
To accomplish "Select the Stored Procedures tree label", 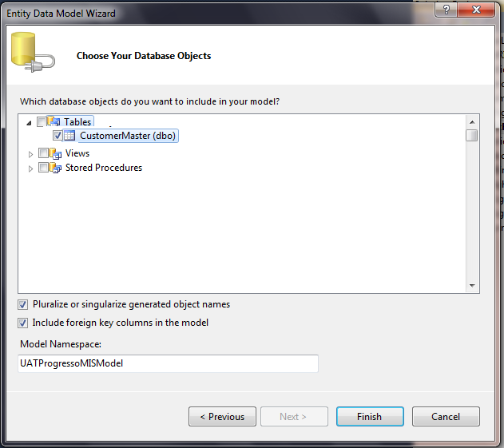I will point(104,168).
